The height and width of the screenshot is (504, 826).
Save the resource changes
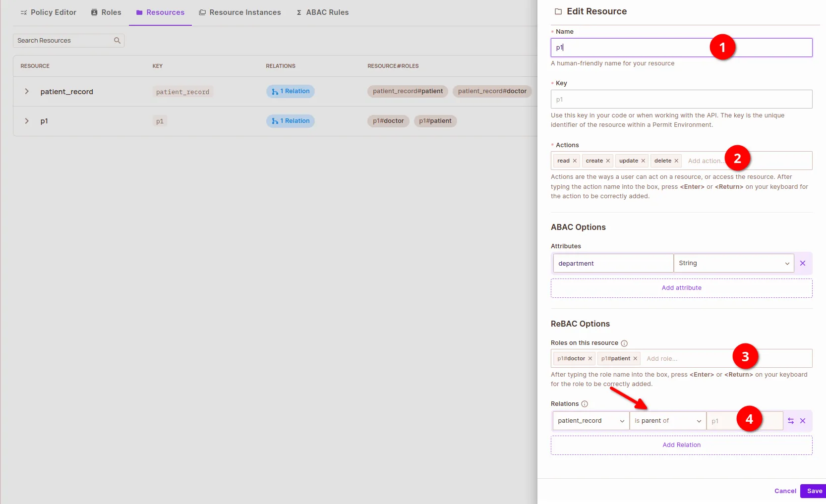pyautogui.click(x=814, y=491)
